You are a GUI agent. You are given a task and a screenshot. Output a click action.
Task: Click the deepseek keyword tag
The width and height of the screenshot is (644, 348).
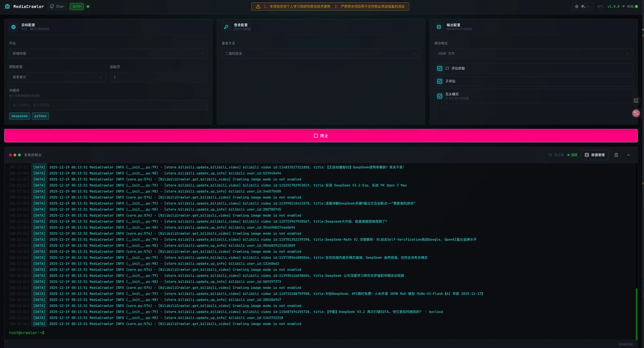point(20,116)
